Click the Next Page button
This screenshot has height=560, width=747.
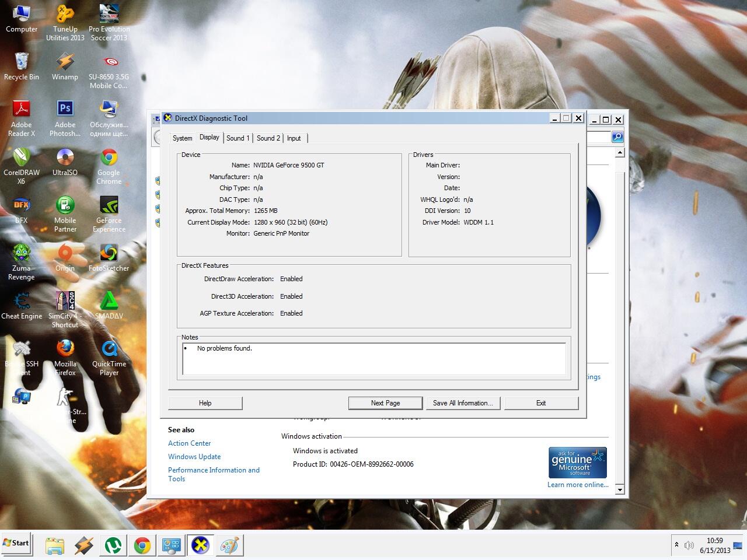385,403
